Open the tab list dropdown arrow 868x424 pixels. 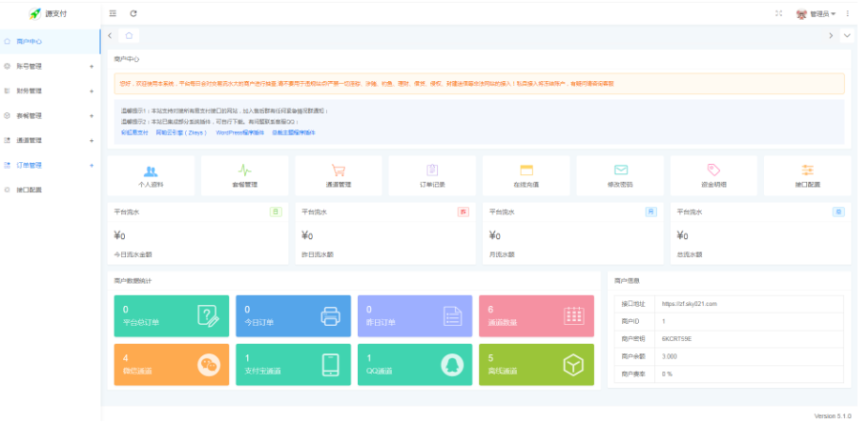(847, 35)
